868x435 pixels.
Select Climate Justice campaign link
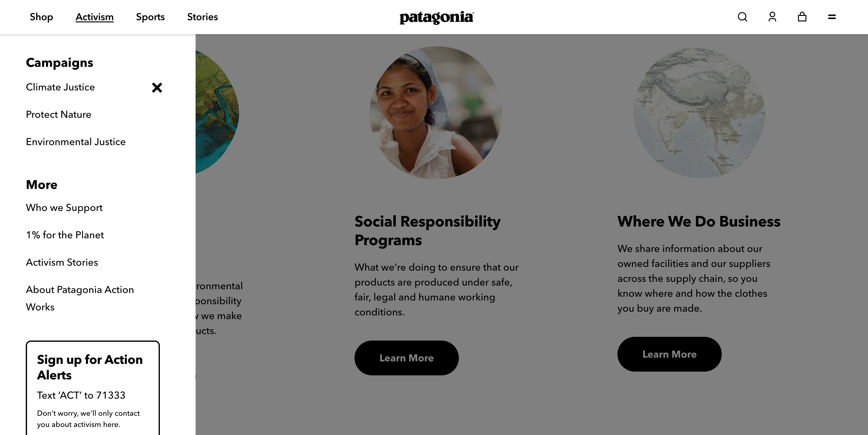(x=61, y=87)
